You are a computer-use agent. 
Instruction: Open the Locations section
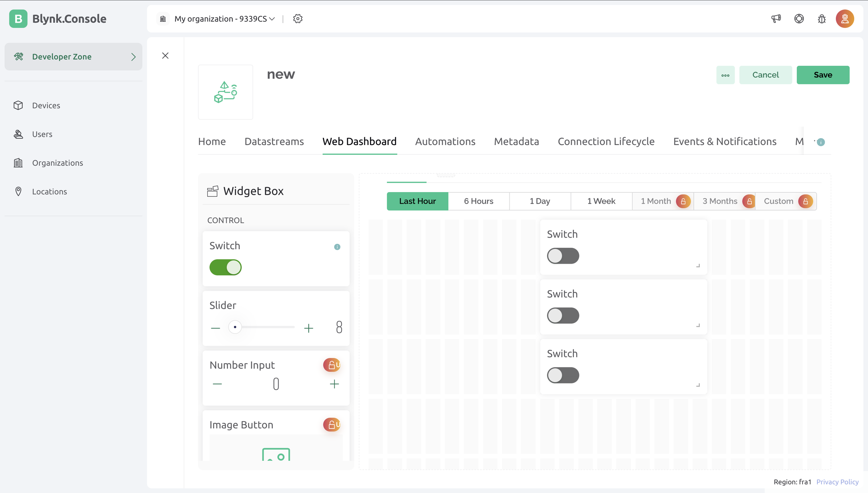(x=49, y=191)
